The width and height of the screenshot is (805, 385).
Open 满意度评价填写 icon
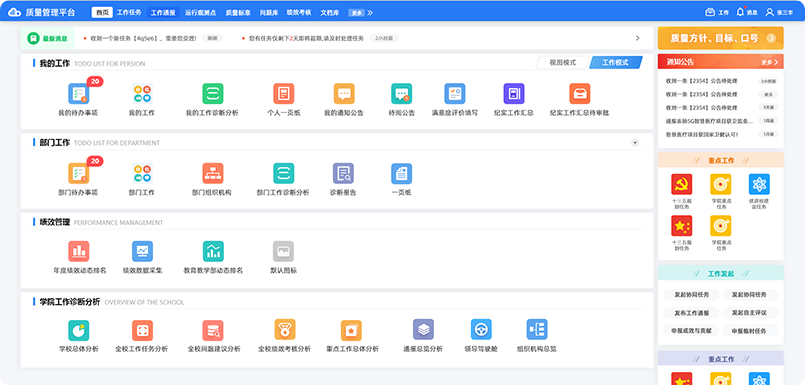(455, 94)
